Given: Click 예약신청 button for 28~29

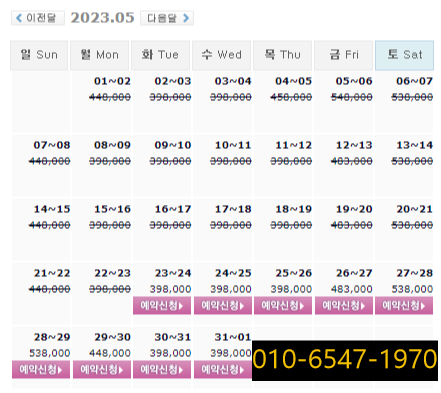Looking at the screenshot, I should (x=41, y=369).
